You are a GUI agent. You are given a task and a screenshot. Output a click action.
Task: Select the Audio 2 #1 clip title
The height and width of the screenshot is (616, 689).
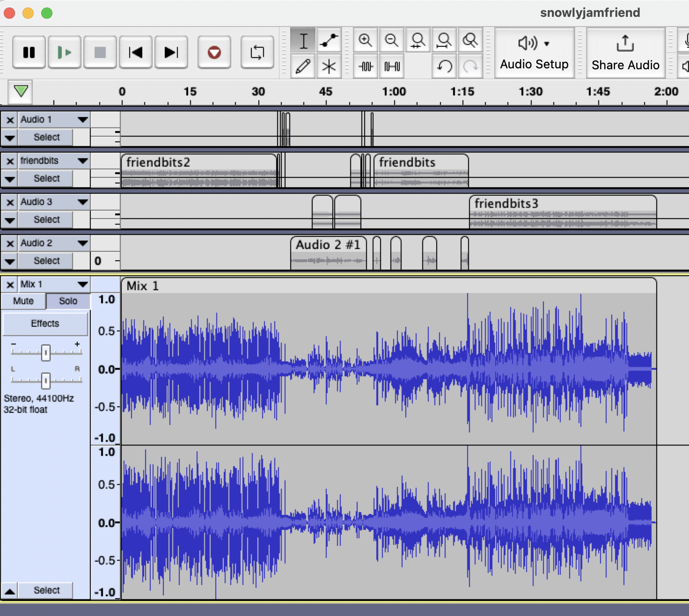pyautogui.click(x=328, y=245)
